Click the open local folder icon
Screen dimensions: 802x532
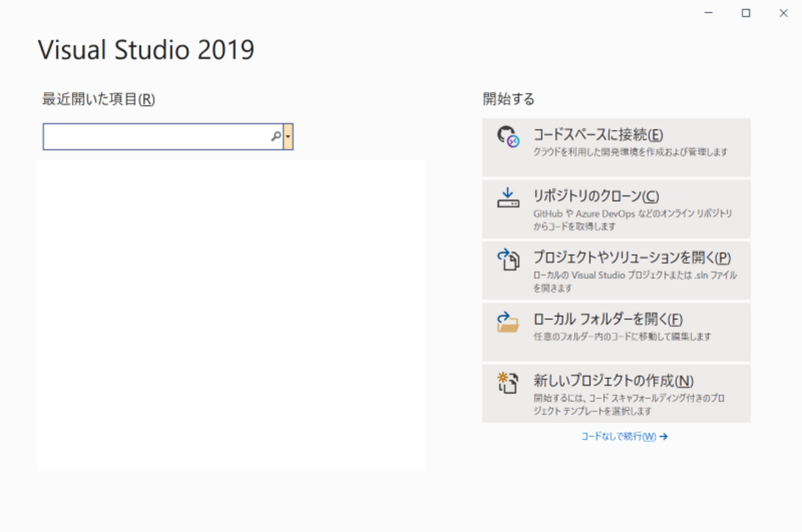point(508,322)
